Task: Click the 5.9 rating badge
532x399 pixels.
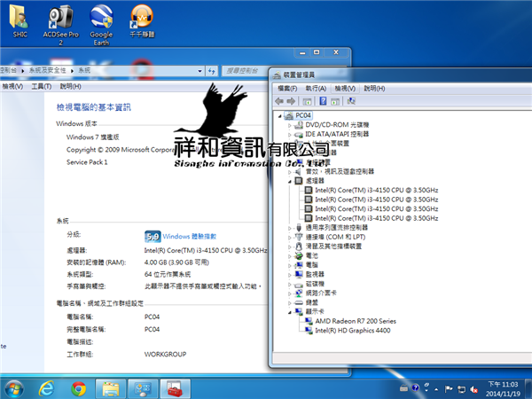Action: tap(153, 237)
